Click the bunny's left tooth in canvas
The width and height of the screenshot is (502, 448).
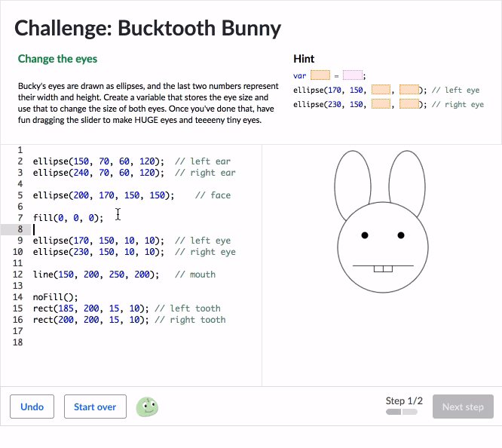378,268
